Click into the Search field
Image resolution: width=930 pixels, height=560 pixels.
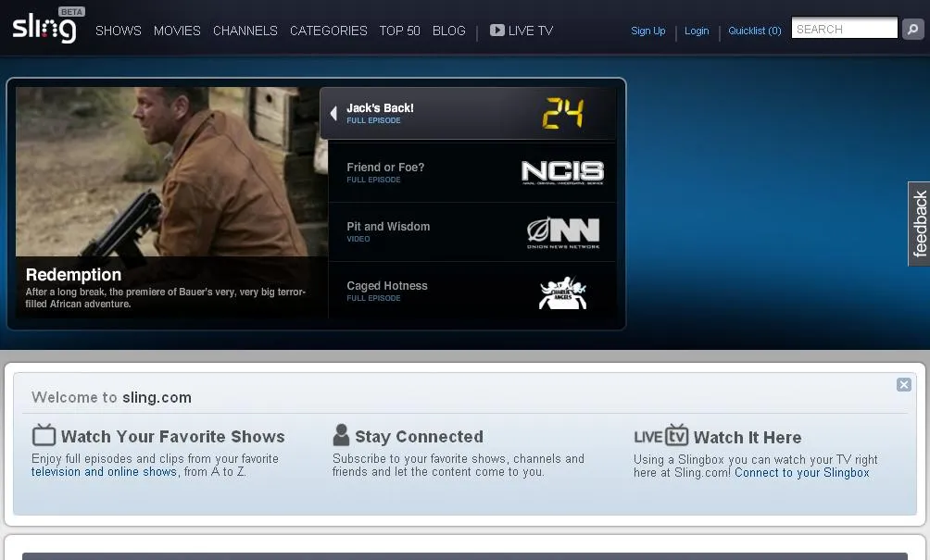(844, 29)
